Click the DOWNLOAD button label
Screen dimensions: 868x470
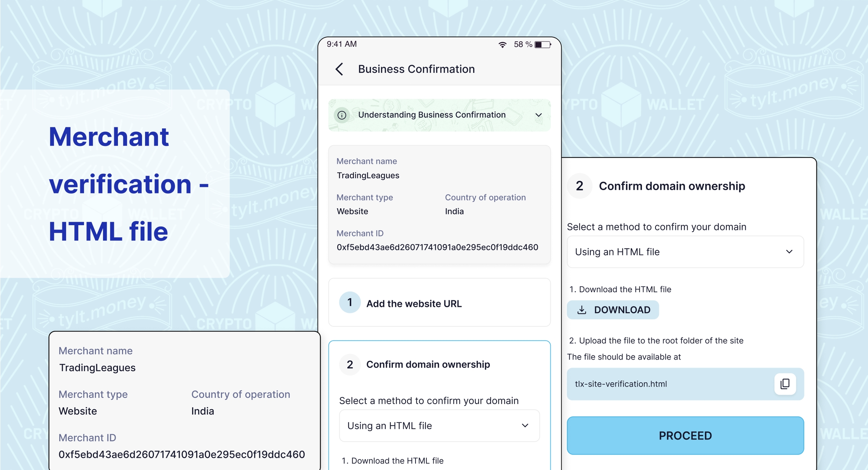tap(622, 310)
